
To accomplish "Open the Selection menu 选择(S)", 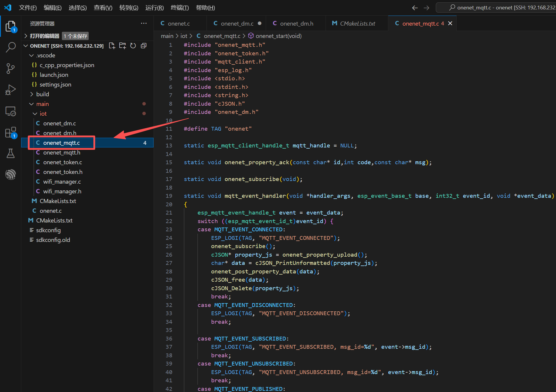I will pyautogui.click(x=77, y=8).
